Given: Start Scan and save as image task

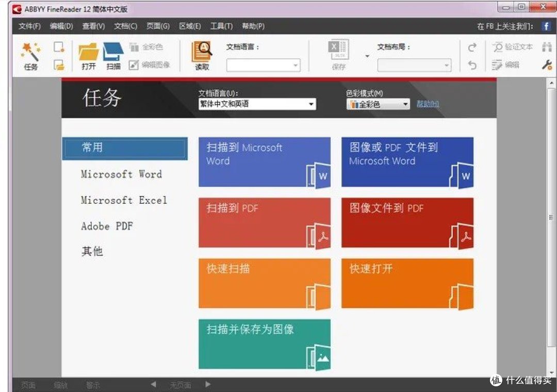Looking at the screenshot, I should coord(264,344).
